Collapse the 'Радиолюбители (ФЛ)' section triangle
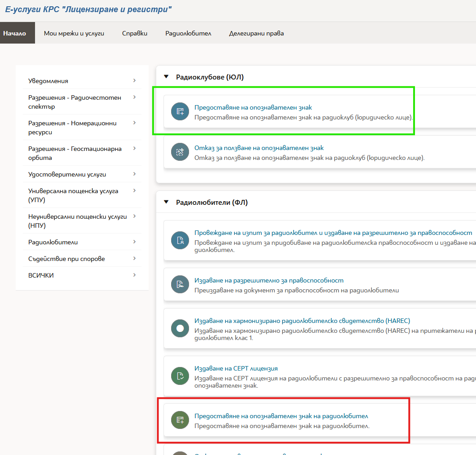This screenshot has width=476, height=455. pyautogui.click(x=166, y=203)
